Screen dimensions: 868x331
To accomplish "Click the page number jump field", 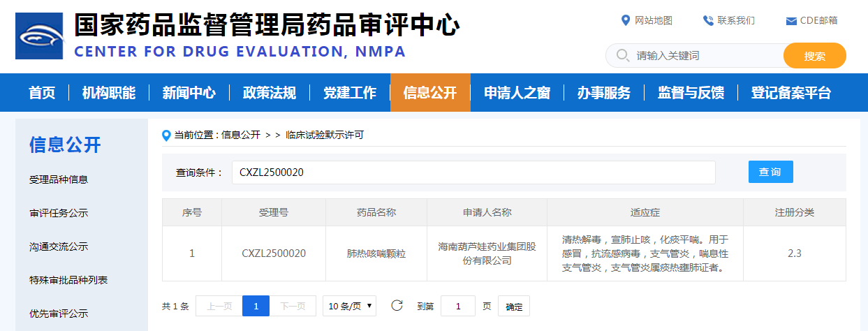I will coord(458,306).
